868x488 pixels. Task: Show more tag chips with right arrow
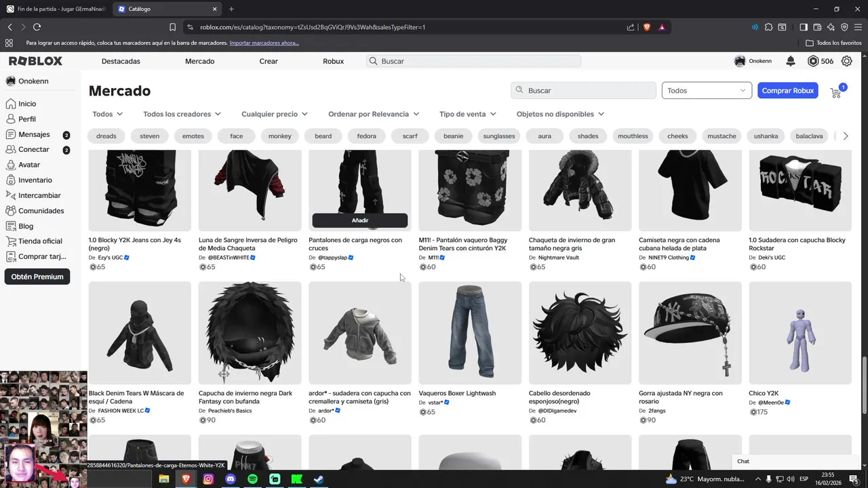click(x=846, y=136)
